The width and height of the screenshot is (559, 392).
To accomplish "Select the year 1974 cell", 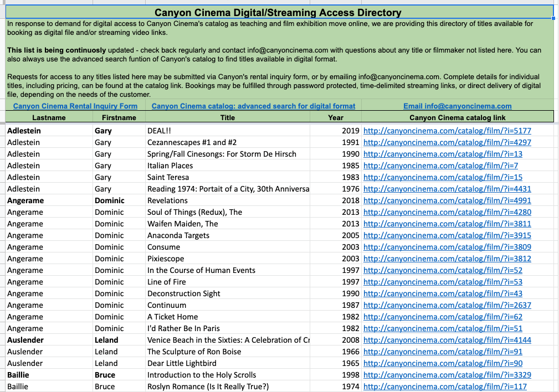I will (336, 386).
